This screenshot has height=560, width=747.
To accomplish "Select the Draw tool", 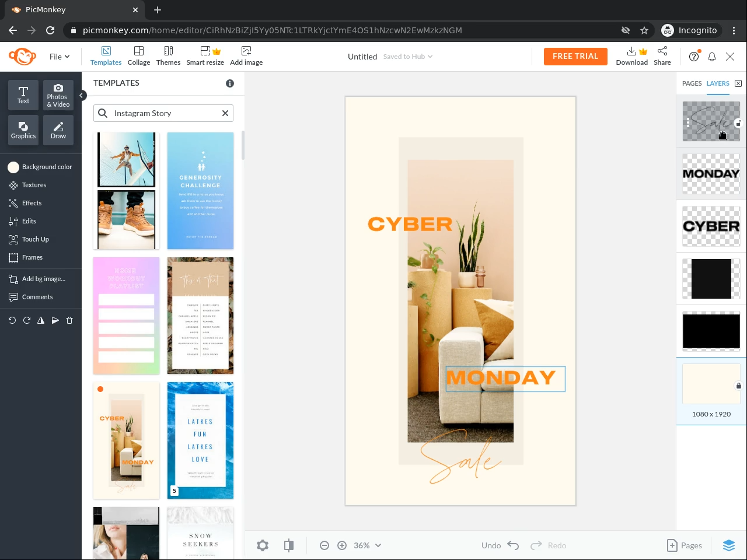I will [x=58, y=129].
